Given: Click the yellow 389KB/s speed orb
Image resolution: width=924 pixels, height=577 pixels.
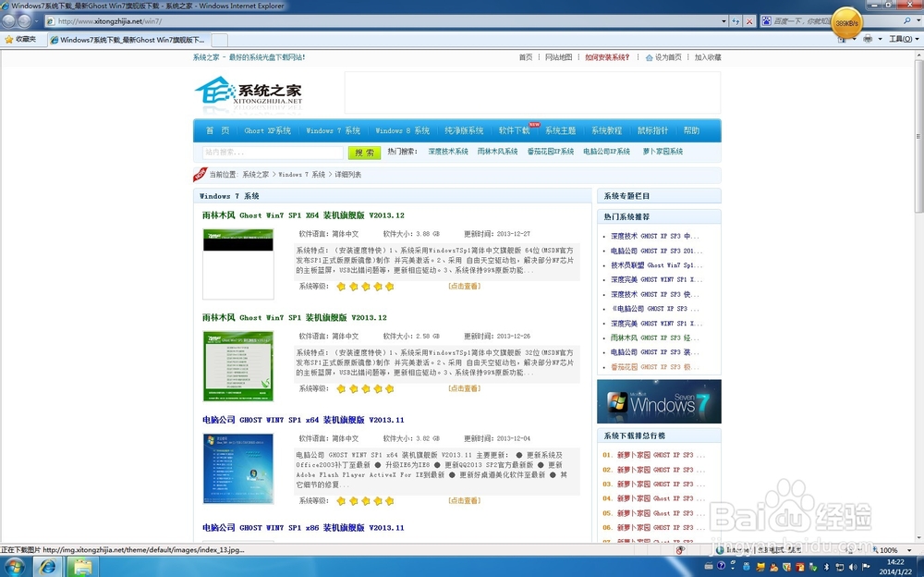Looking at the screenshot, I should [x=846, y=23].
